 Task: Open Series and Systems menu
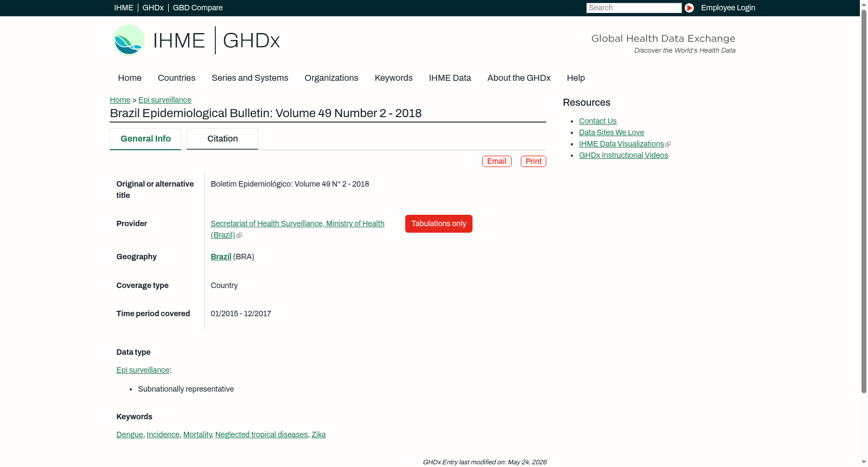pos(250,78)
